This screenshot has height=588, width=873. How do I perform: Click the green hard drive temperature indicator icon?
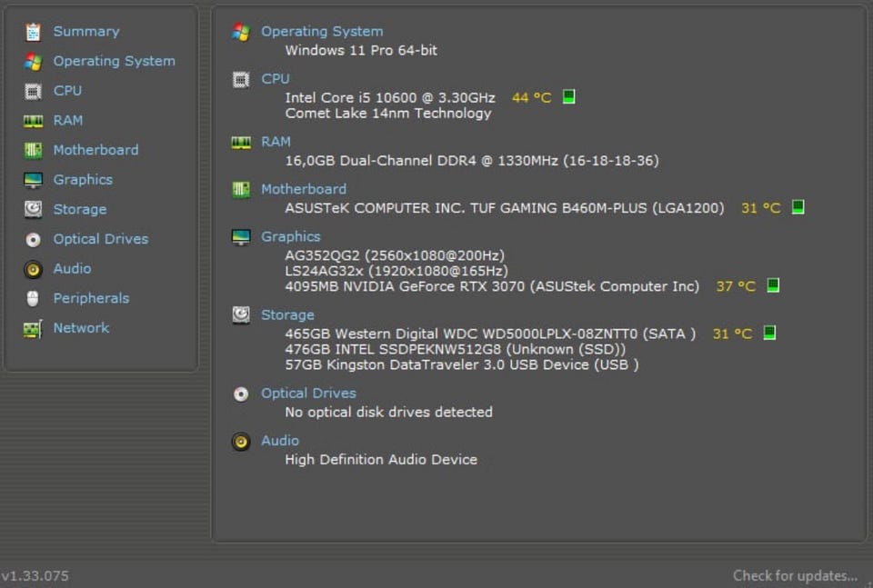coord(769,333)
